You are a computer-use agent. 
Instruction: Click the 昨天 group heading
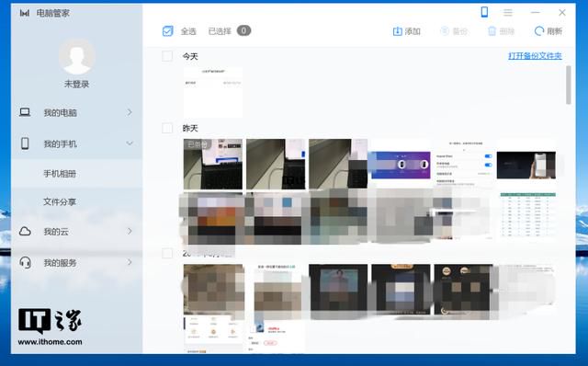[190, 129]
